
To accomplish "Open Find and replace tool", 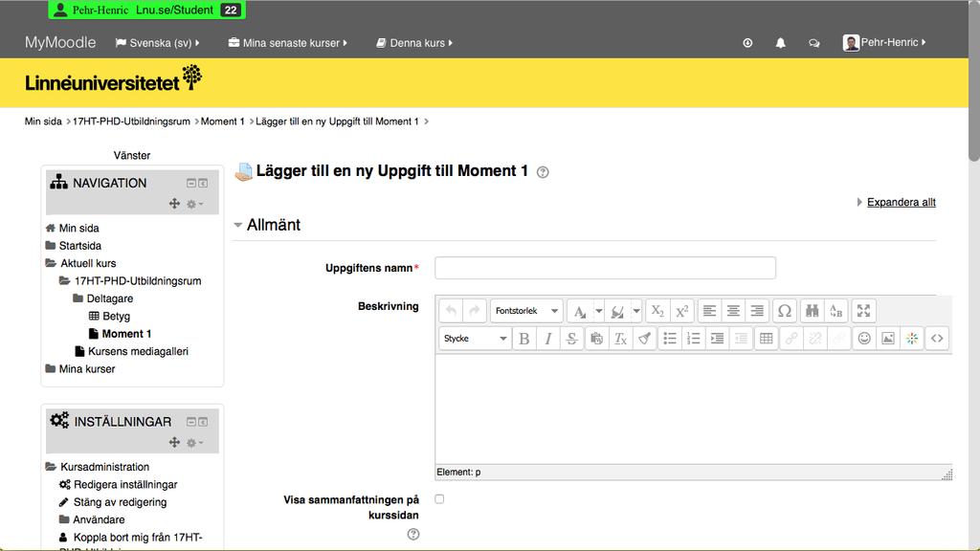I will tap(835, 311).
